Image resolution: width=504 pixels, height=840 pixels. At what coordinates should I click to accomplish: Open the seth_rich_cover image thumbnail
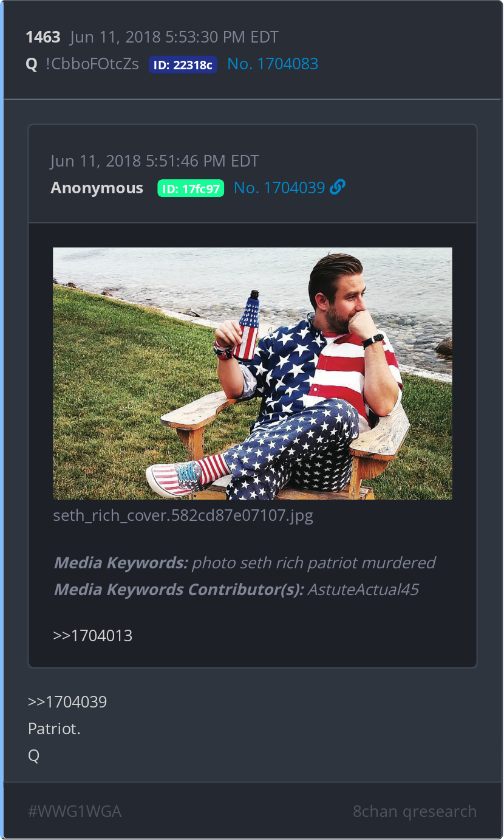(x=253, y=373)
